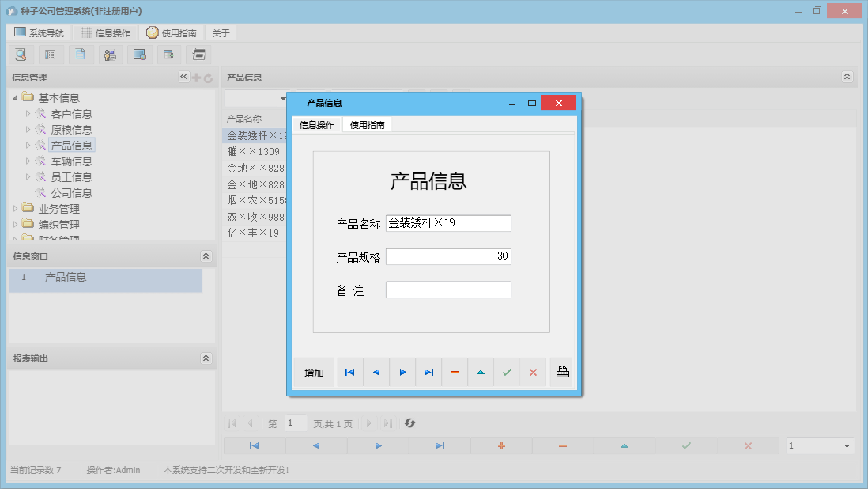The width and height of the screenshot is (868, 489).
Task: Click the report view toolbar icon
Action: pyautogui.click(x=50, y=54)
